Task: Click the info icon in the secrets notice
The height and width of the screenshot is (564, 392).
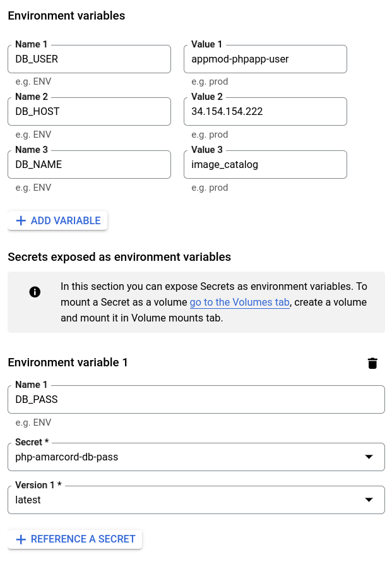Action: pos(35,292)
